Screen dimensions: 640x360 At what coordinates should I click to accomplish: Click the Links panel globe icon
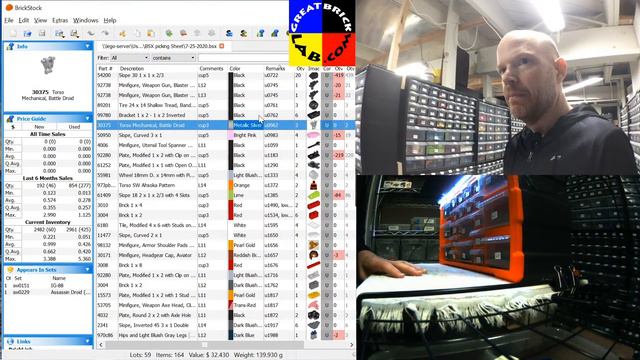10,341
